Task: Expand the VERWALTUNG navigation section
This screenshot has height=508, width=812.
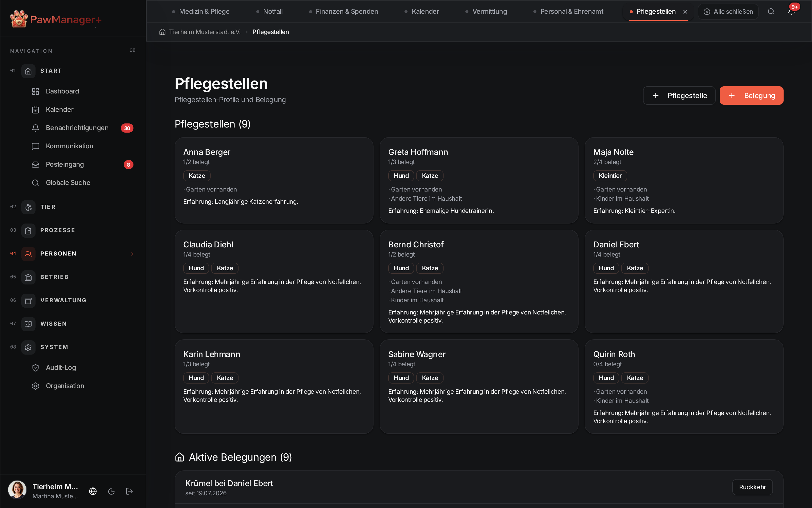Action: point(73,300)
